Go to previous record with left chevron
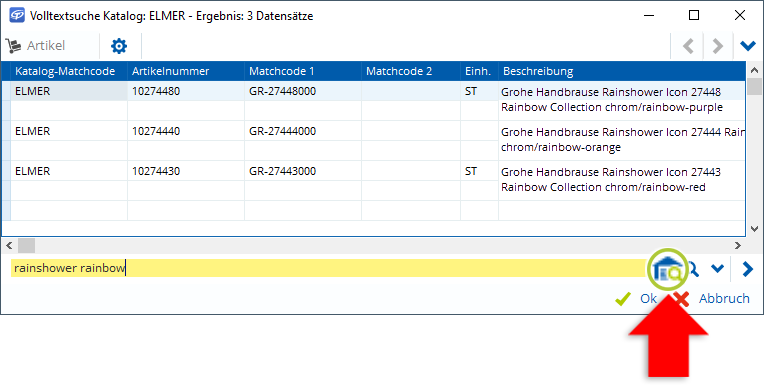Screen dimensions: 764x385 [x=688, y=46]
